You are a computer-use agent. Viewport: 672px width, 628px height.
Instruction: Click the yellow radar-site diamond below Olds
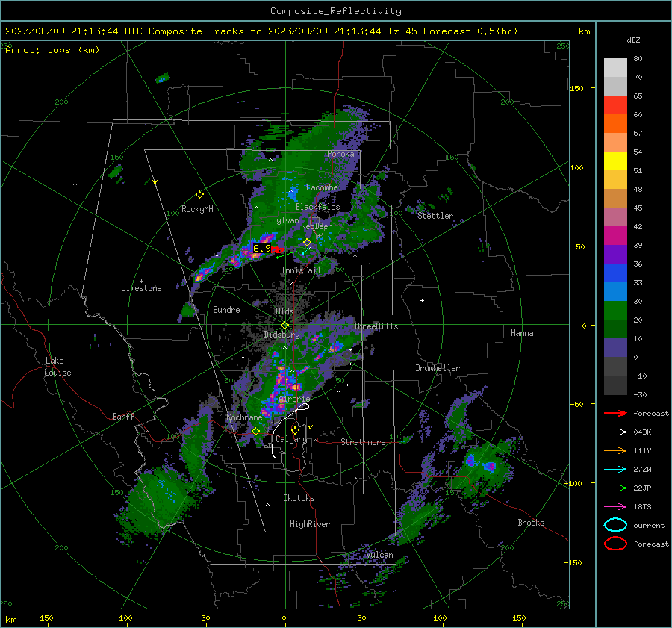pos(284,326)
